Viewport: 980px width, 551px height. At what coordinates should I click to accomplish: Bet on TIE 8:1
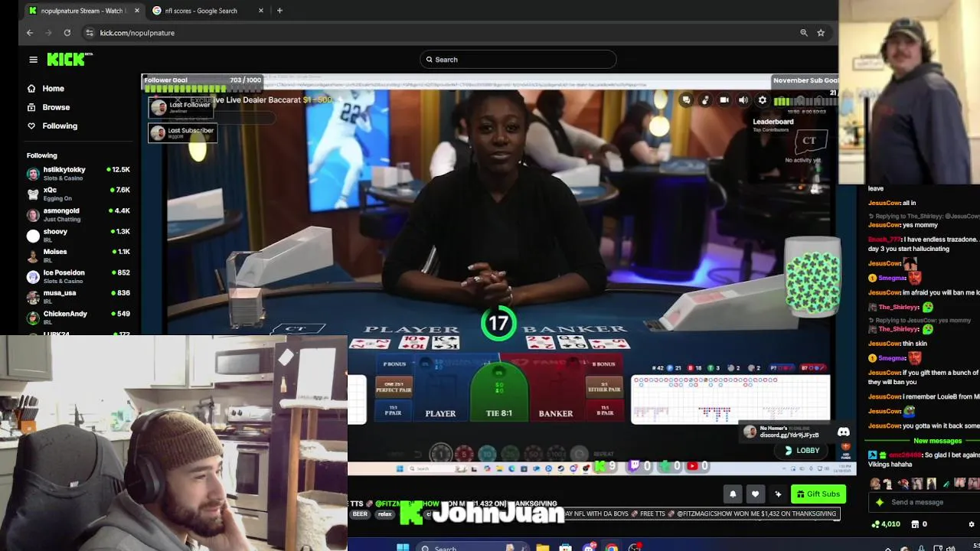[499, 392]
